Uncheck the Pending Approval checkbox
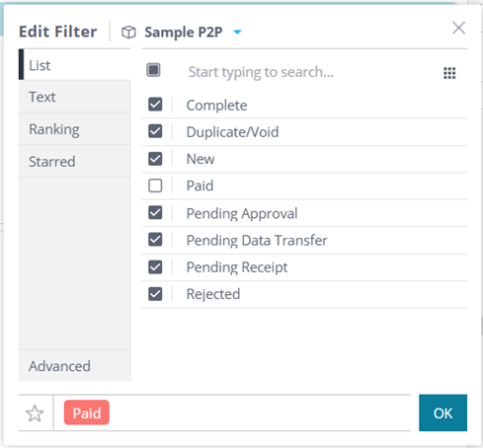483x448 pixels. click(155, 212)
